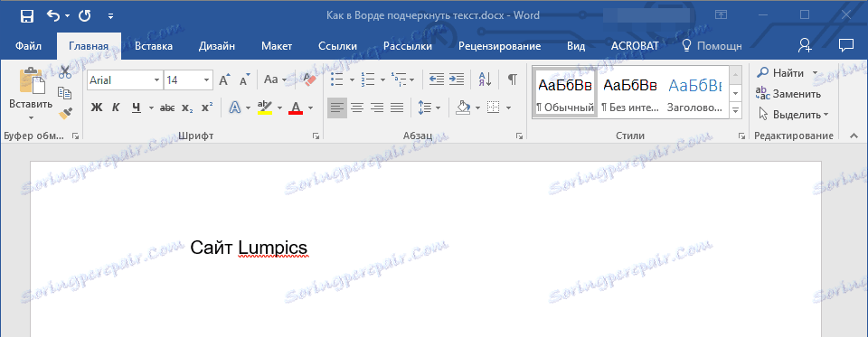This screenshot has width=868, height=337.
Task: Undo the last action
Action: click(53, 16)
